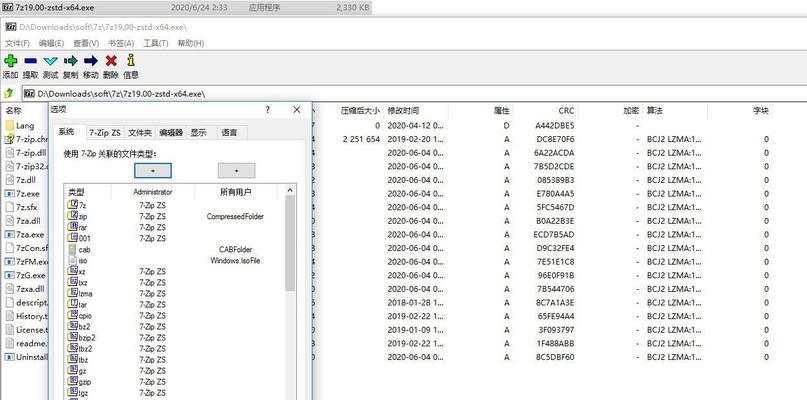This screenshot has width=807, height=400.
Task: Click the file type list scroll-up arrow
Action: (x=290, y=190)
